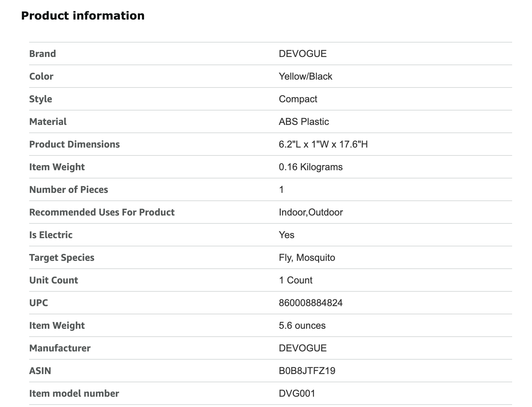This screenshot has height=407, width=532.
Task: Click the Yellow/Black color value
Action: click(305, 76)
